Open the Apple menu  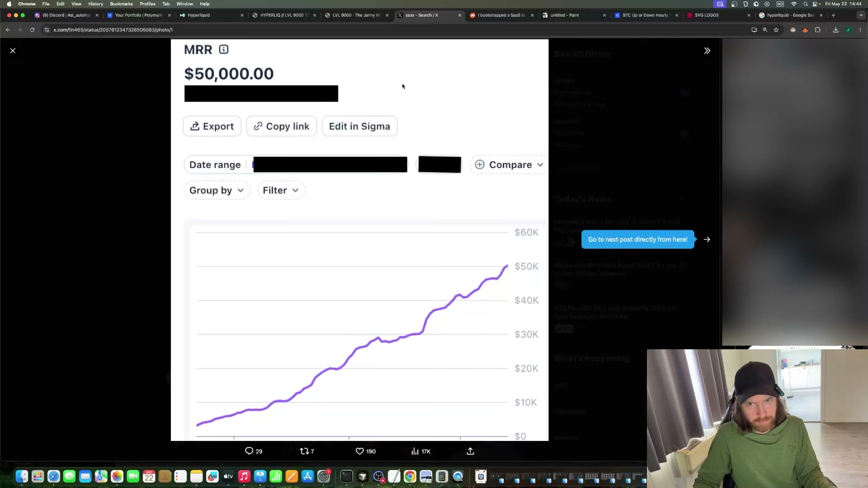[9, 4]
